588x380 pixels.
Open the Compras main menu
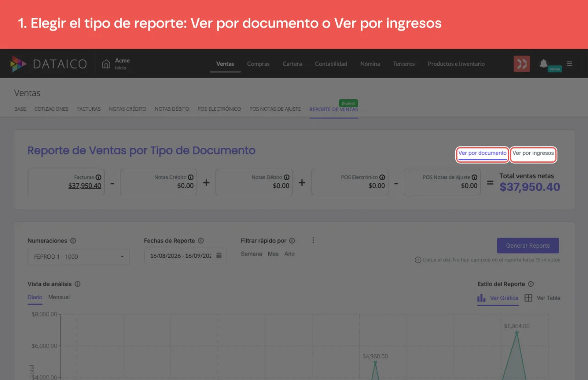(x=258, y=64)
